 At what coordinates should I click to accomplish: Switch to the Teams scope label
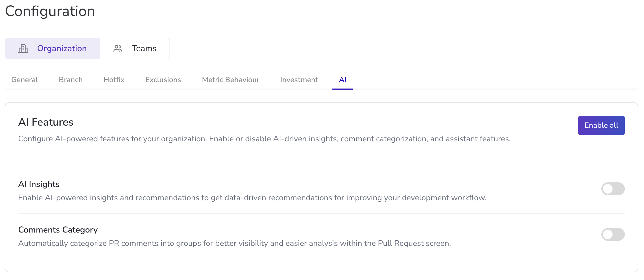[144, 49]
